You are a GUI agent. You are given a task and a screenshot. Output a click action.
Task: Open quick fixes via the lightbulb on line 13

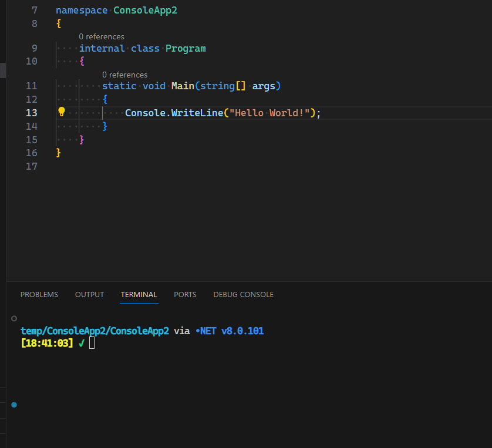(61, 111)
